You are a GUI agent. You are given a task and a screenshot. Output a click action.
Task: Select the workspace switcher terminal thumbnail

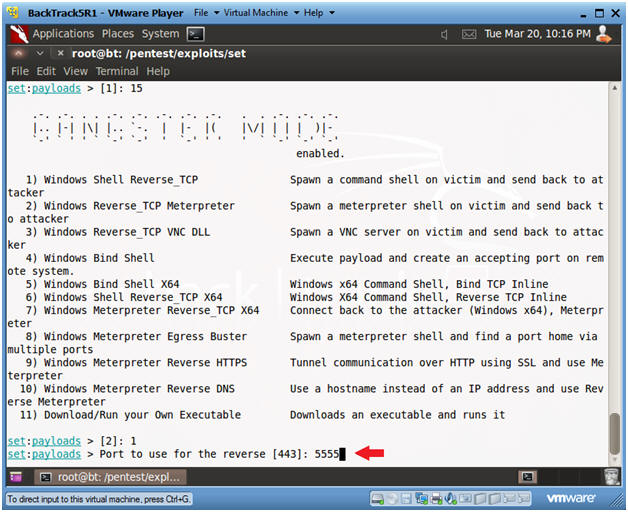527,477
